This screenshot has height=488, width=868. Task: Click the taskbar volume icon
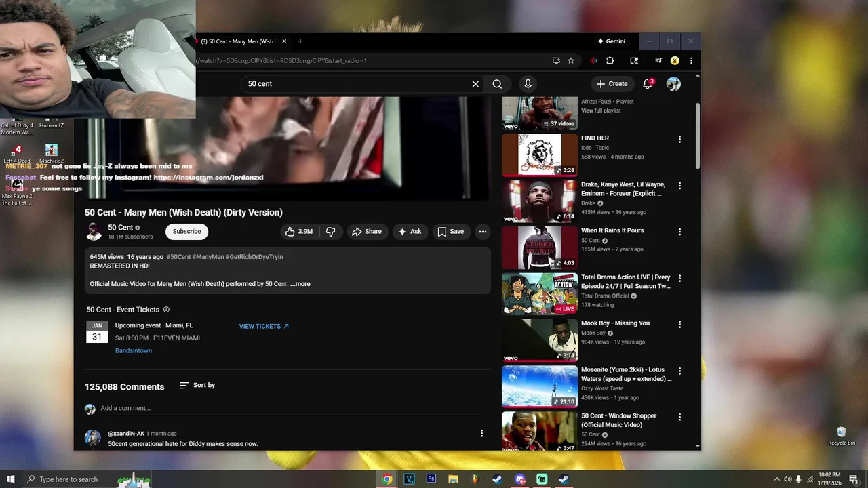point(788,479)
